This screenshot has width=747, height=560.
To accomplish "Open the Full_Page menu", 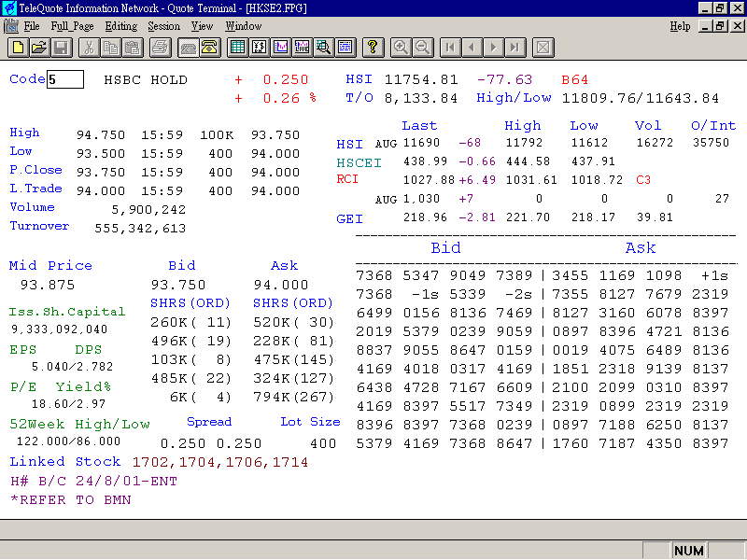I will [73, 26].
